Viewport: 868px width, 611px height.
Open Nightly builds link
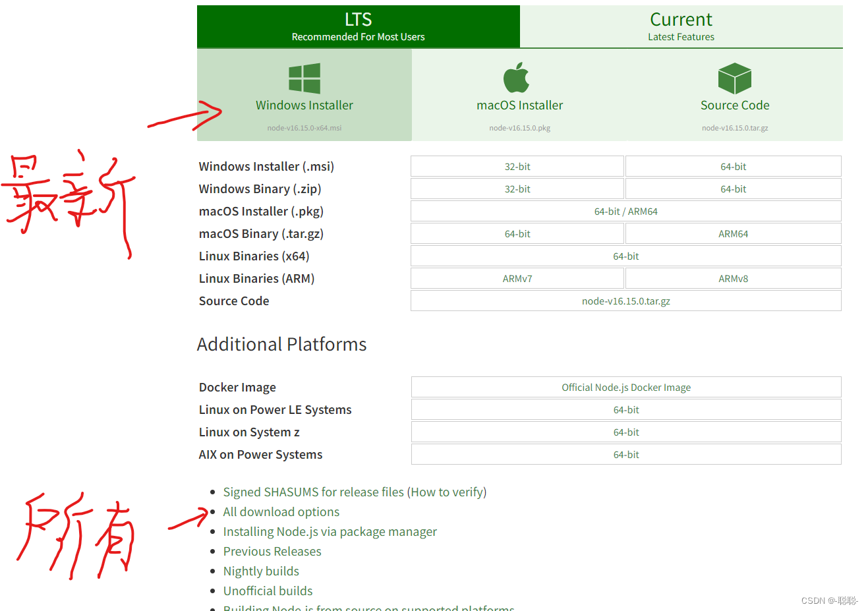pyautogui.click(x=261, y=571)
